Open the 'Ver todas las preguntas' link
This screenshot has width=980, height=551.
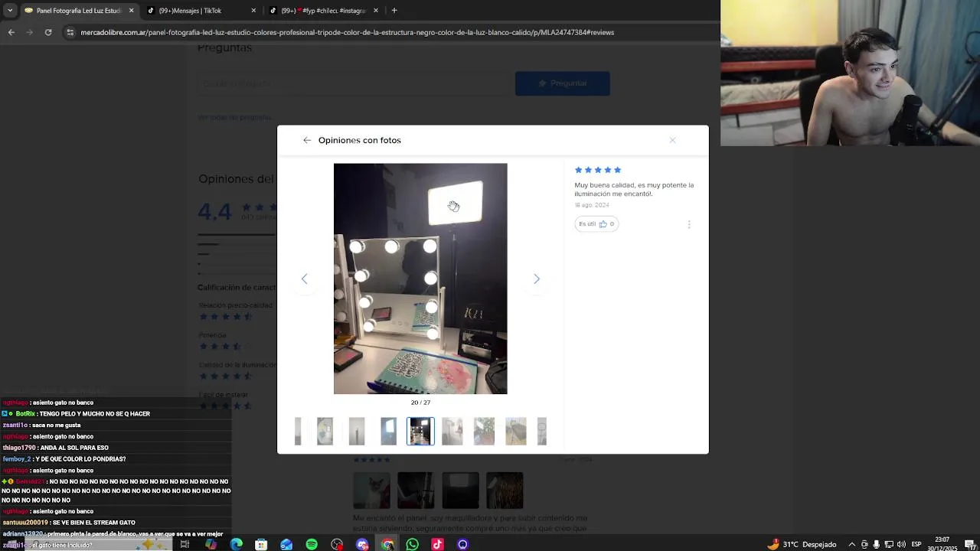pyautogui.click(x=234, y=117)
